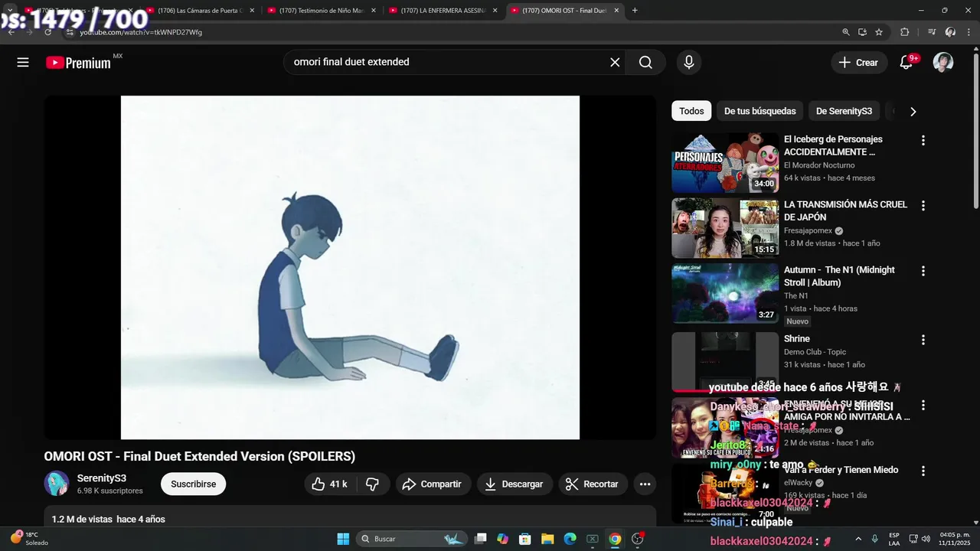Click the Descargar button
Viewport: 980px width, 551px height.
pos(514,484)
